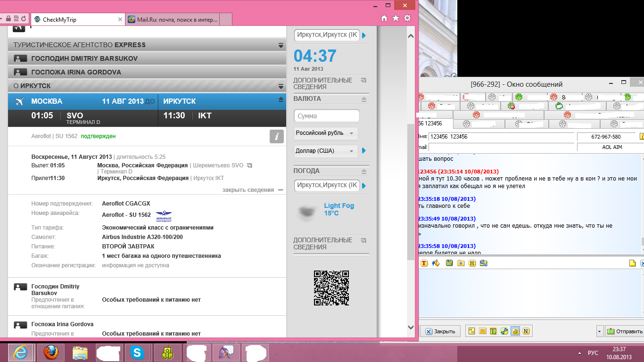
Task: Click the flight info 'i' button
Action: coord(277,137)
